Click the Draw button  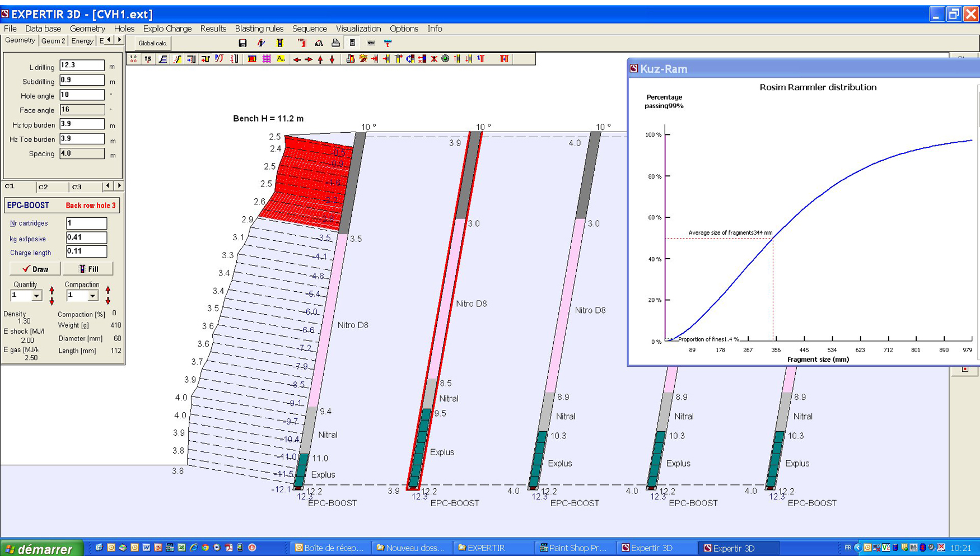pos(35,269)
